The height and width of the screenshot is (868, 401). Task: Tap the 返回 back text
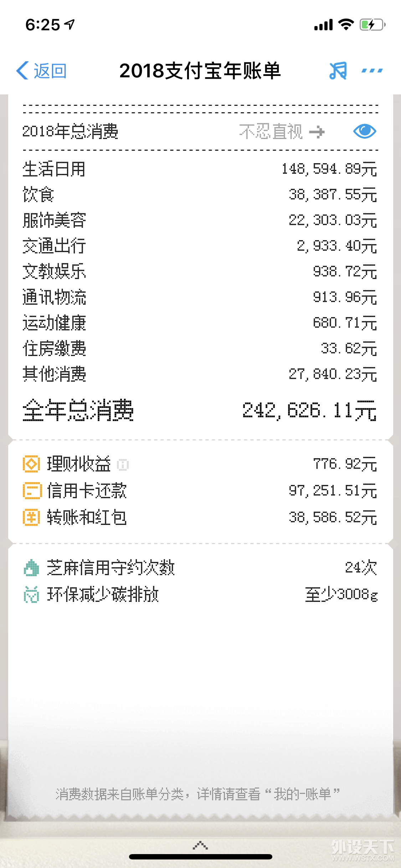(50, 71)
